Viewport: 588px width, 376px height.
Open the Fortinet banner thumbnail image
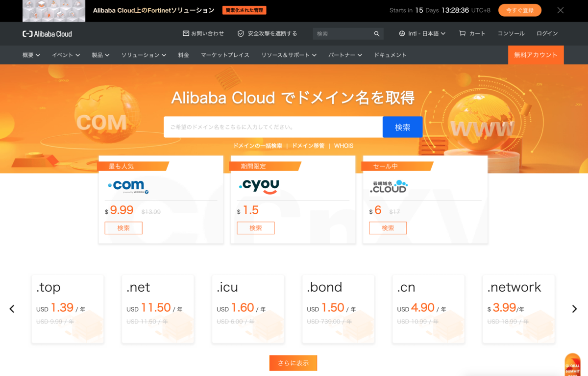click(54, 11)
